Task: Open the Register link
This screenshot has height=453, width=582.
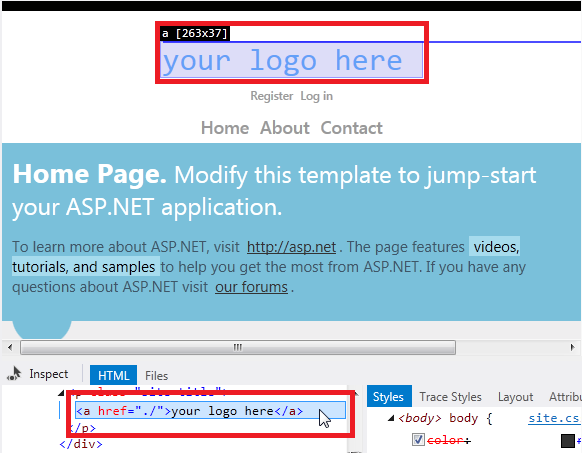Action: tap(272, 96)
